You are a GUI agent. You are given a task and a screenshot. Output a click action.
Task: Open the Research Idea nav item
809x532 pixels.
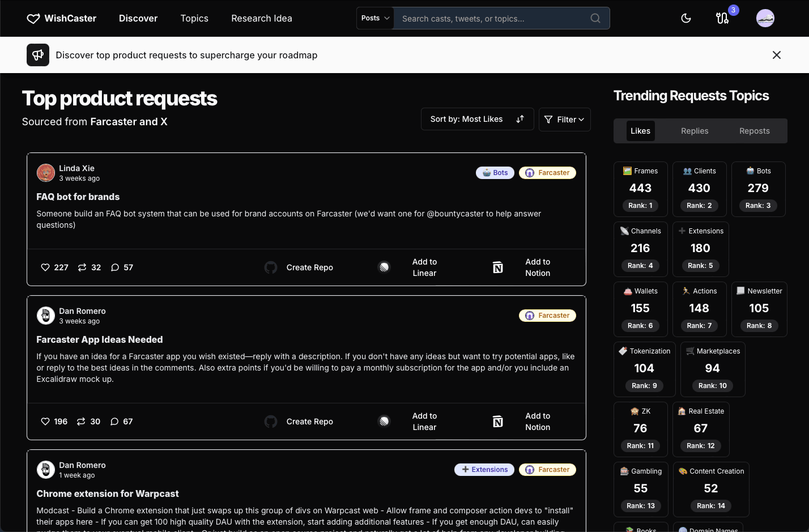click(x=262, y=18)
